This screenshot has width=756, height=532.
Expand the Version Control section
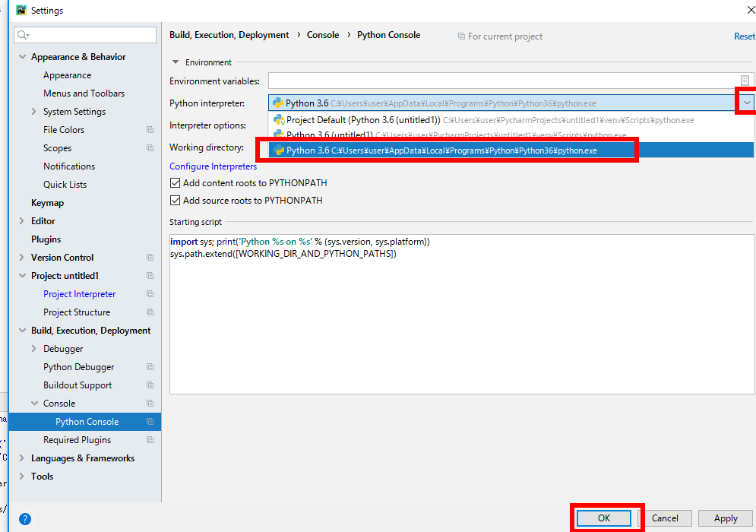point(22,258)
